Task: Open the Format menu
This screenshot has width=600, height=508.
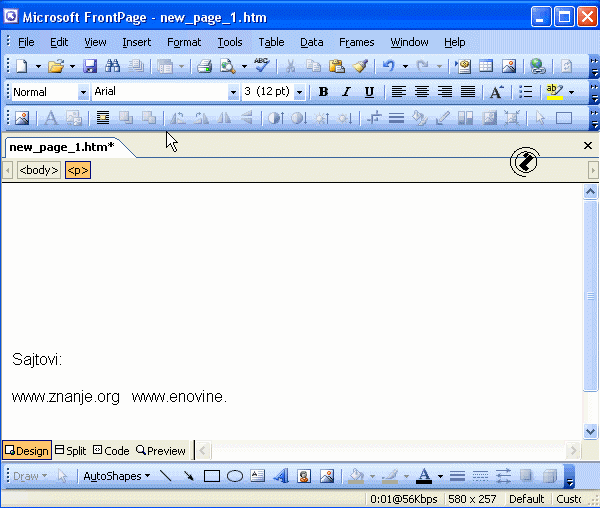Action: click(184, 42)
